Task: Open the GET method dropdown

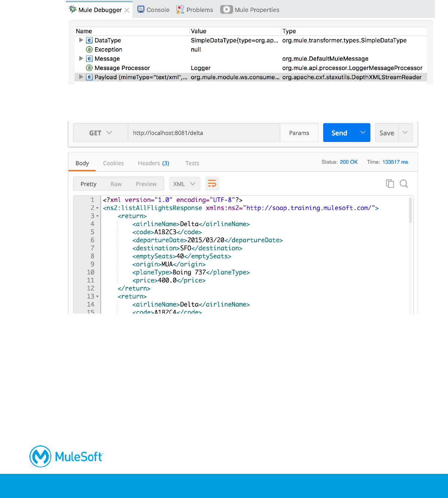Action: 101,133
